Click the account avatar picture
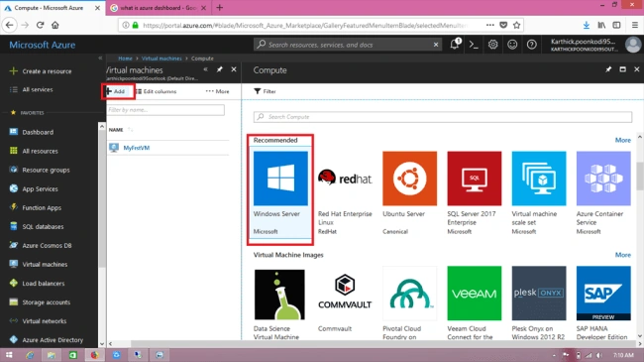The image size is (644, 362). coord(633,45)
